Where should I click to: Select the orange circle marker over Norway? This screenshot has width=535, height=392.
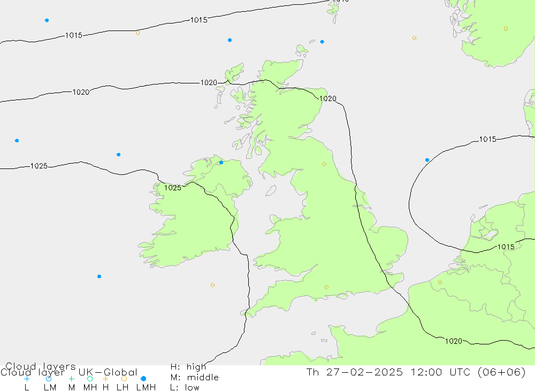coord(506,29)
